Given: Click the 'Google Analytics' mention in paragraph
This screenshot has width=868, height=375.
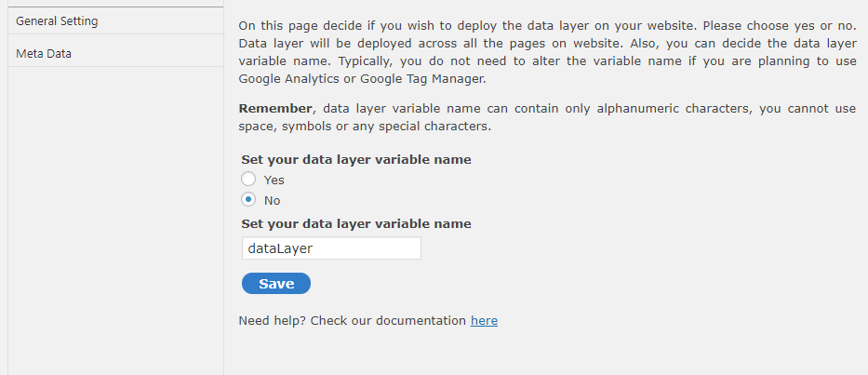Looking at the screenshot, I should click(x=289, y=79).
